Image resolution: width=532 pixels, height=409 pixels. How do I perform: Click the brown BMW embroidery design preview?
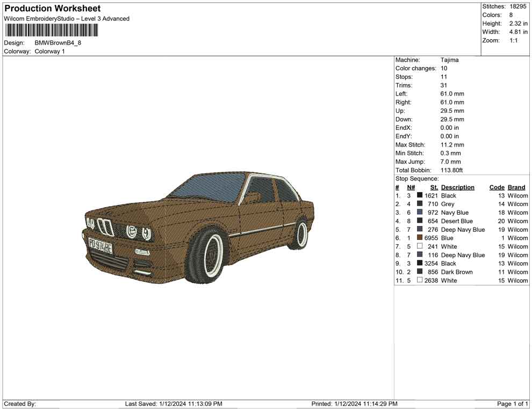coord(198,228)
